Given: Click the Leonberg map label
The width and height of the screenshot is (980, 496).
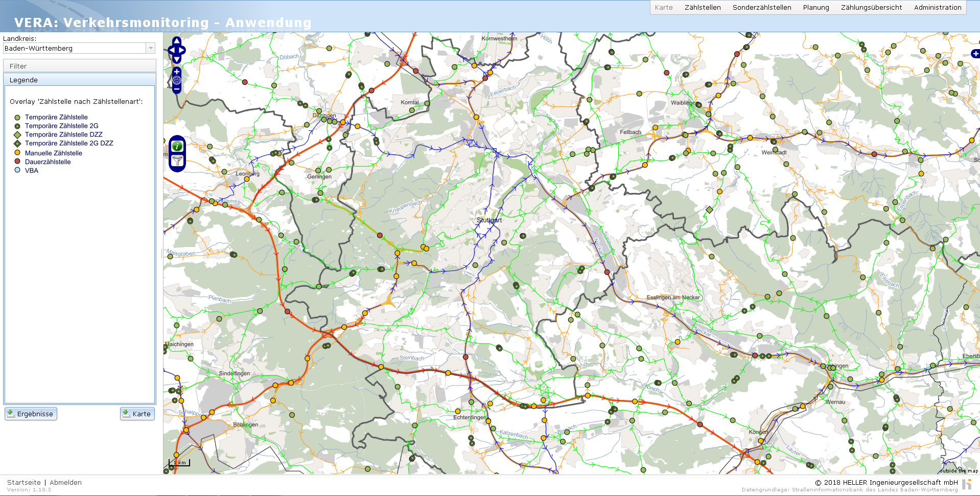Looking at the screenshot, I should [247, 174].
